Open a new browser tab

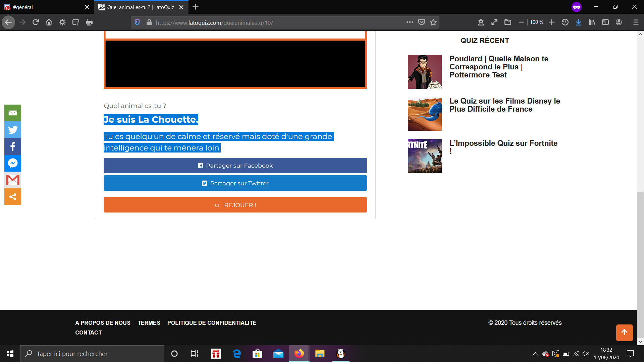(x=196, y=7)
